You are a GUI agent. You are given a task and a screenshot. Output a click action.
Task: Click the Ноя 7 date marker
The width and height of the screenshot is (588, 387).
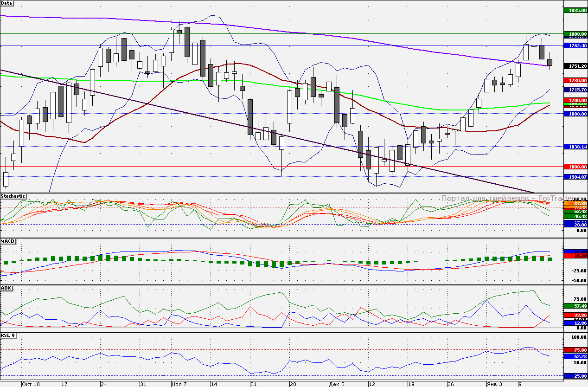pos(179,384)
